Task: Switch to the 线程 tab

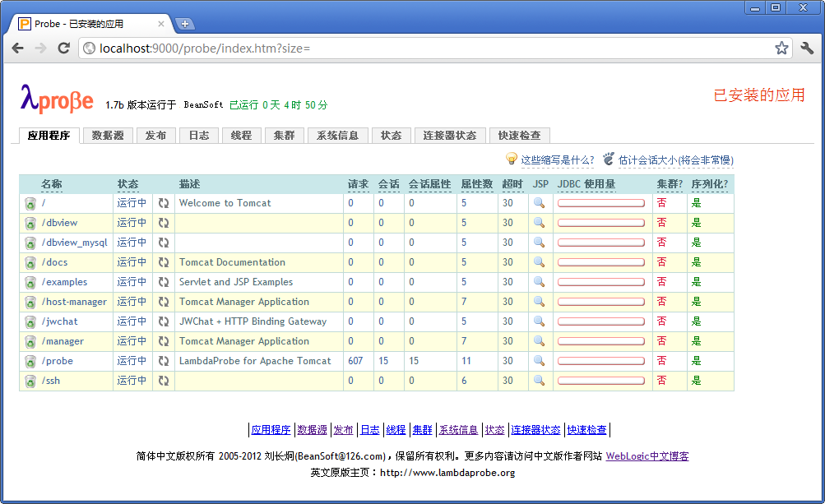Action: (242, 135)
